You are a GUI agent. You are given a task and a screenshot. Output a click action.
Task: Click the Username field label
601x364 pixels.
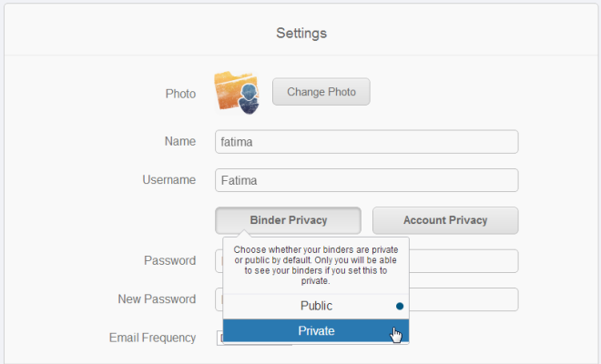pos(169,179)
